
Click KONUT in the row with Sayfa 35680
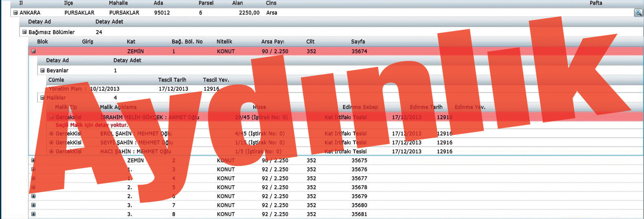226,205
